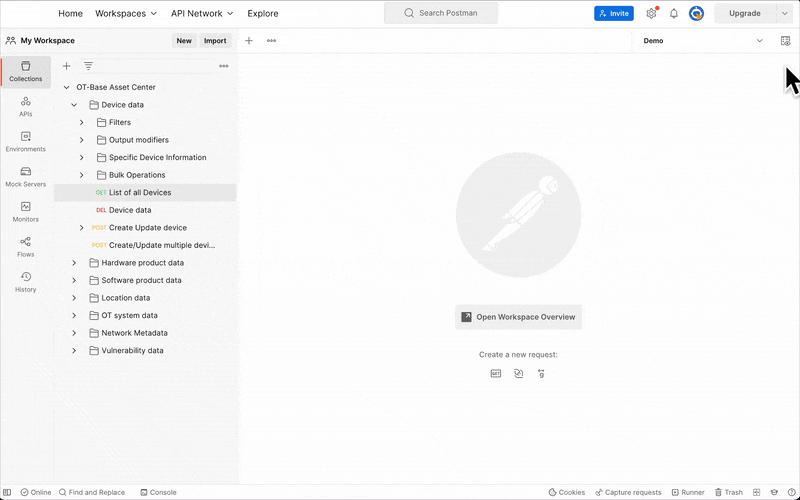
Task: Click Capture requests in status bar
Action: coord(628,492)
